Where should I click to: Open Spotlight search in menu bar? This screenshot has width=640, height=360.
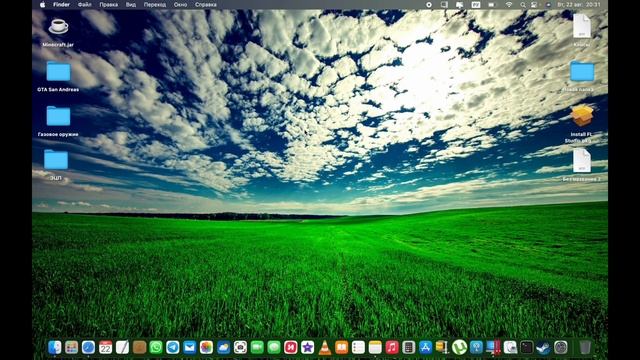point(522,5)
